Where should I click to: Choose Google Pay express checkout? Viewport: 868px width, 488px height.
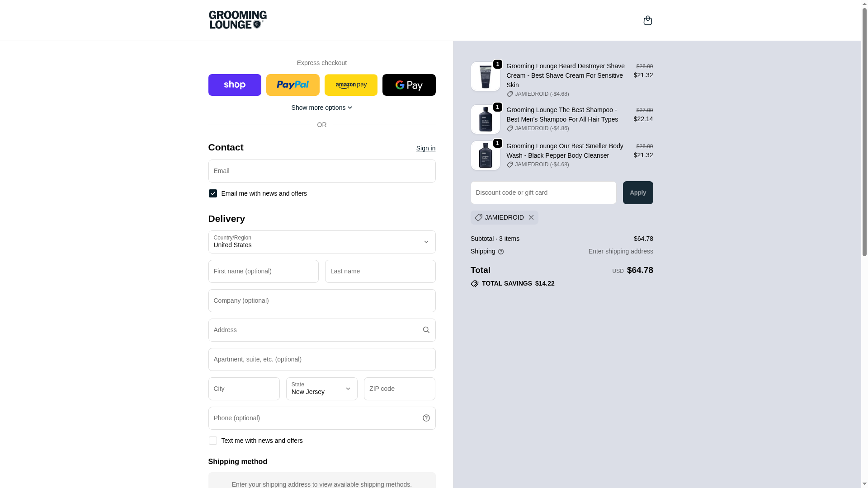(x=409, y=85)
